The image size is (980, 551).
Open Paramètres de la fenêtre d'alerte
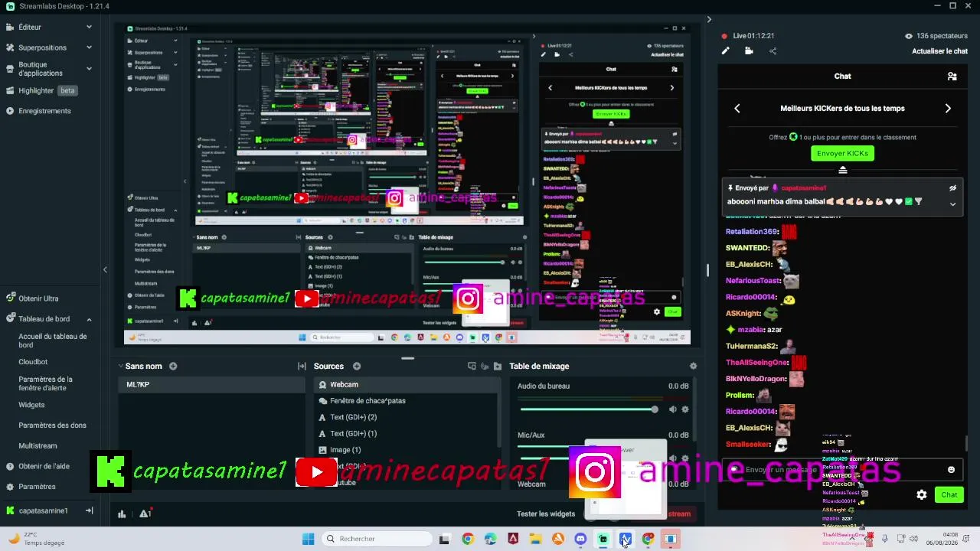click(x=46, y=383)
